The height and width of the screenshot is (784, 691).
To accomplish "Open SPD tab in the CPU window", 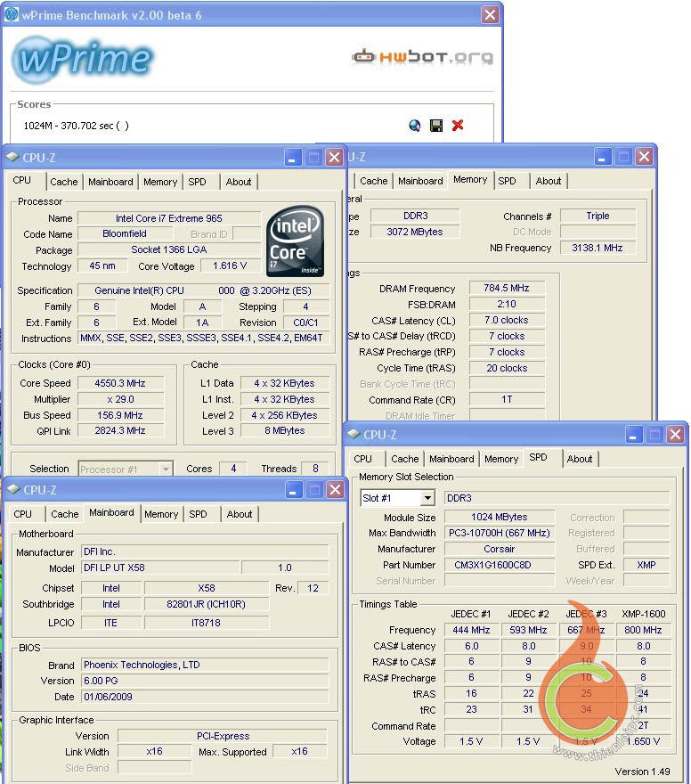I will [x=197, y=182].
